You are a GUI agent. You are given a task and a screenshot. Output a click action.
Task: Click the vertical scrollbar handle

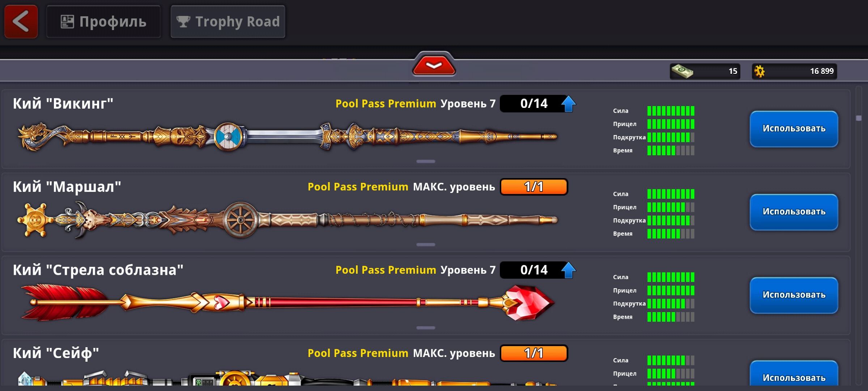[859, 118]
